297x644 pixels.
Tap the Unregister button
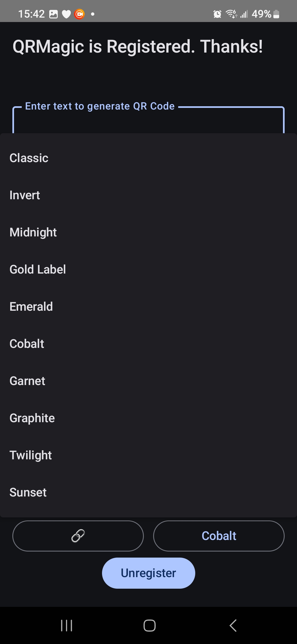148,573
